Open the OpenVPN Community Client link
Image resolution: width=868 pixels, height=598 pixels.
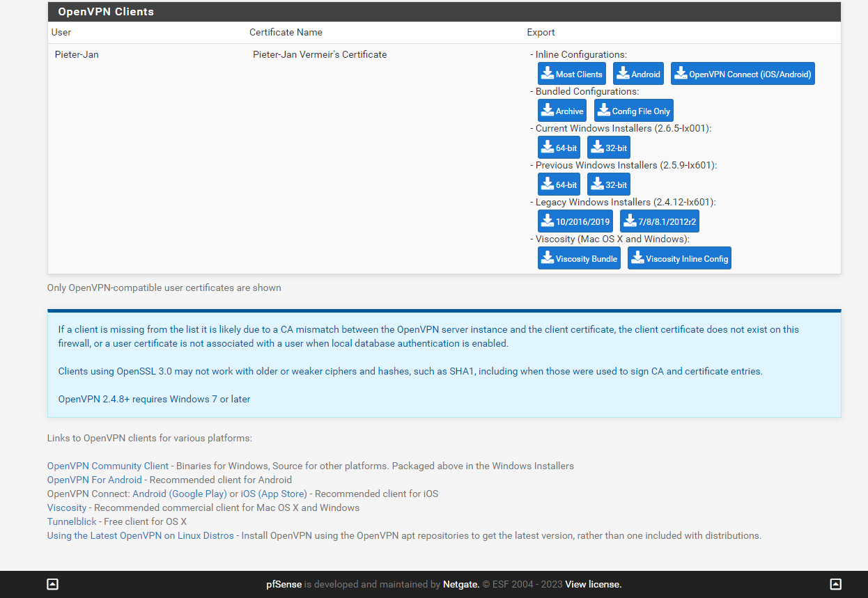(x=108, y=466)
